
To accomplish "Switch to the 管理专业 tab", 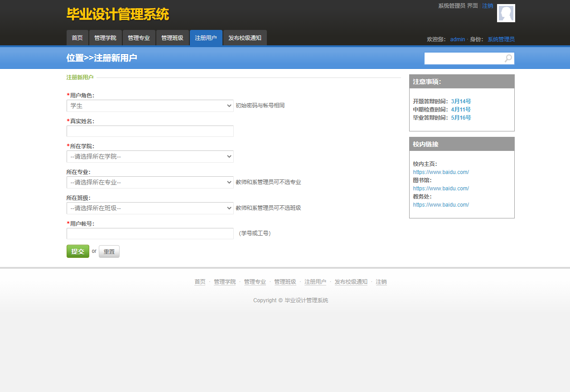I will coord(139,38).
